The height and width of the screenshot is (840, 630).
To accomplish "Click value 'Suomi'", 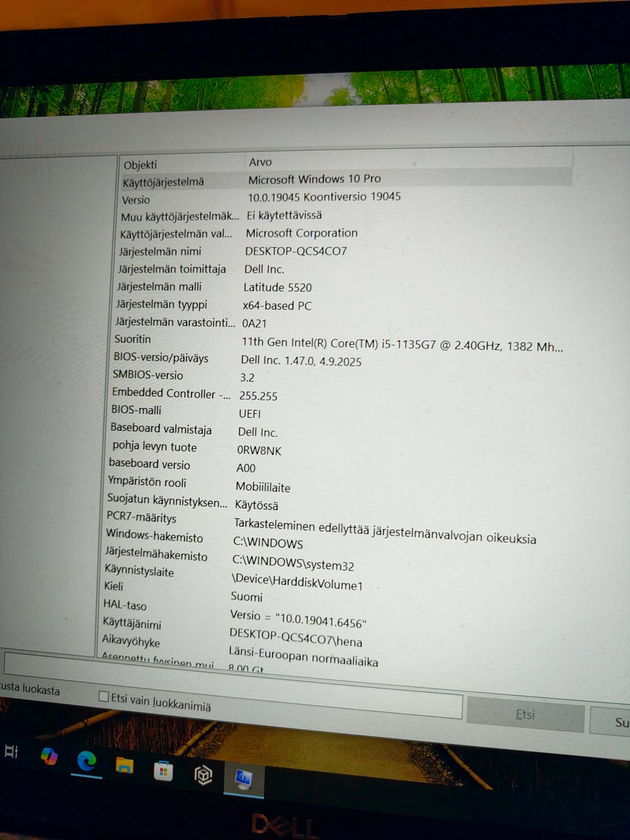I will tap(247, 597).
